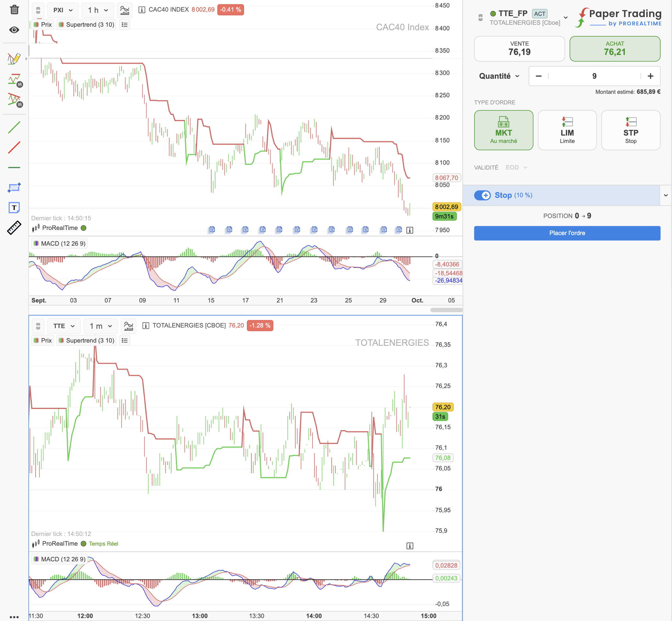Select LIM Limite order type

pyautogui.click(x=567, y=130)
